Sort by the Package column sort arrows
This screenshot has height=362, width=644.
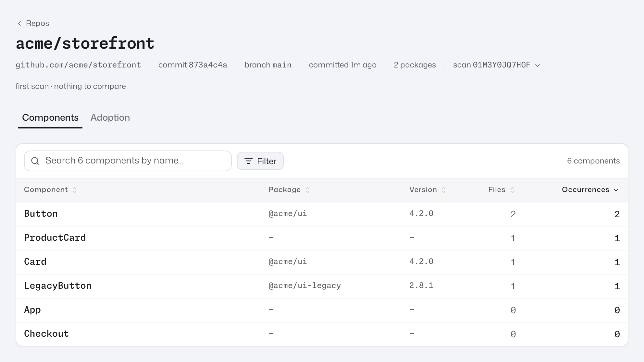click(x=308, y=190)
